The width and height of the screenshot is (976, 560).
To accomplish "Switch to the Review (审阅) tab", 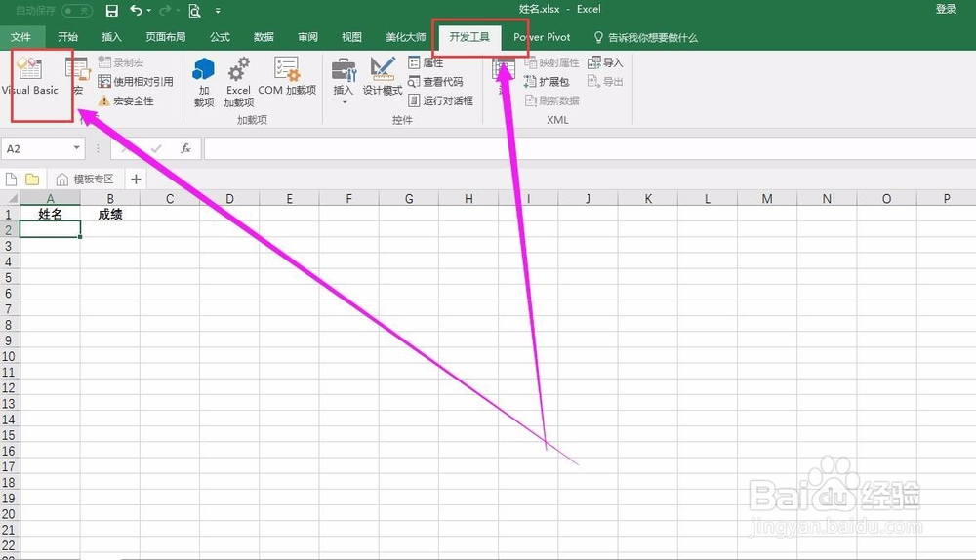I will tap(307, 37).
